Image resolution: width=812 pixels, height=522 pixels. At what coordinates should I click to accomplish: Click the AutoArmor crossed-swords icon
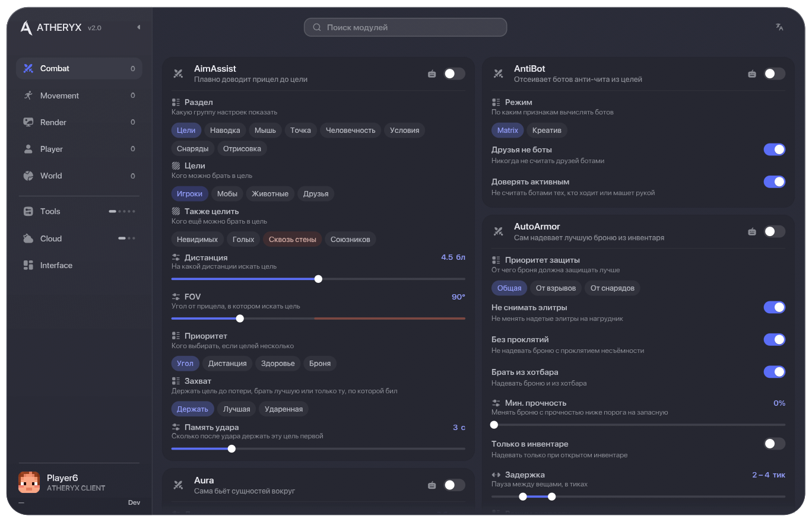[498, 231]
